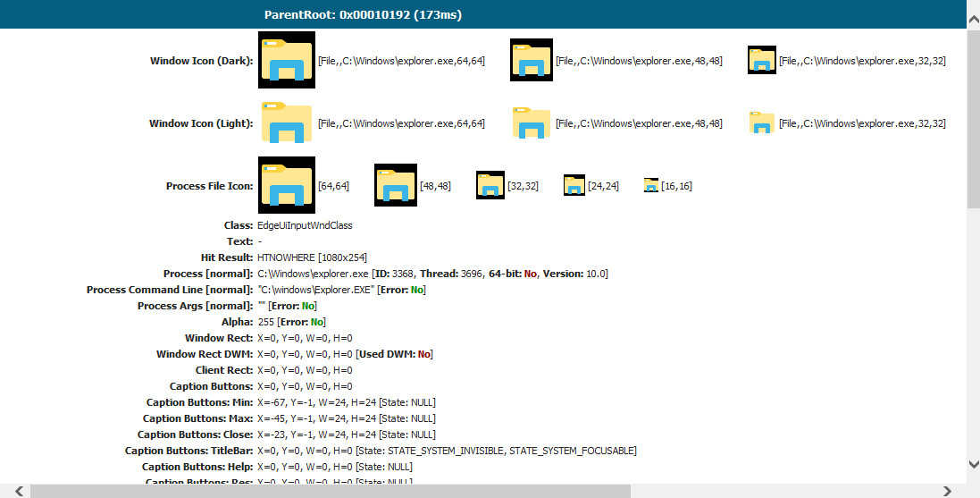Click the vertical scrollbar thumb
This screenshot has width=980, height=498.
coord(973,119)
